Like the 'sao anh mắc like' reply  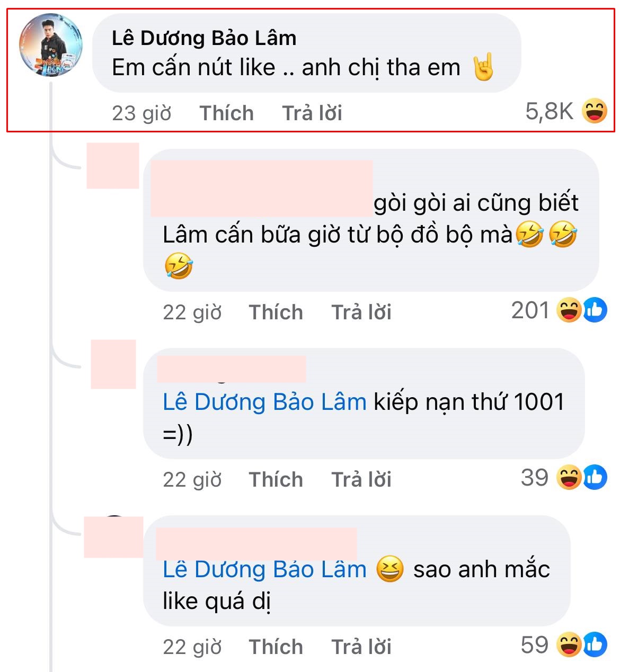click(x=276, y=647)
